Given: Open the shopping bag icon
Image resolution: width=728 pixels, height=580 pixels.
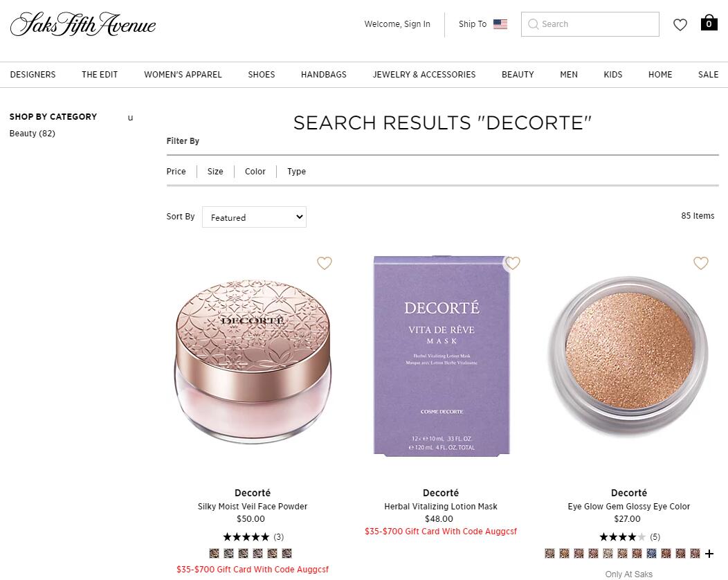Looking at the screenshot, I should point(709,24).
